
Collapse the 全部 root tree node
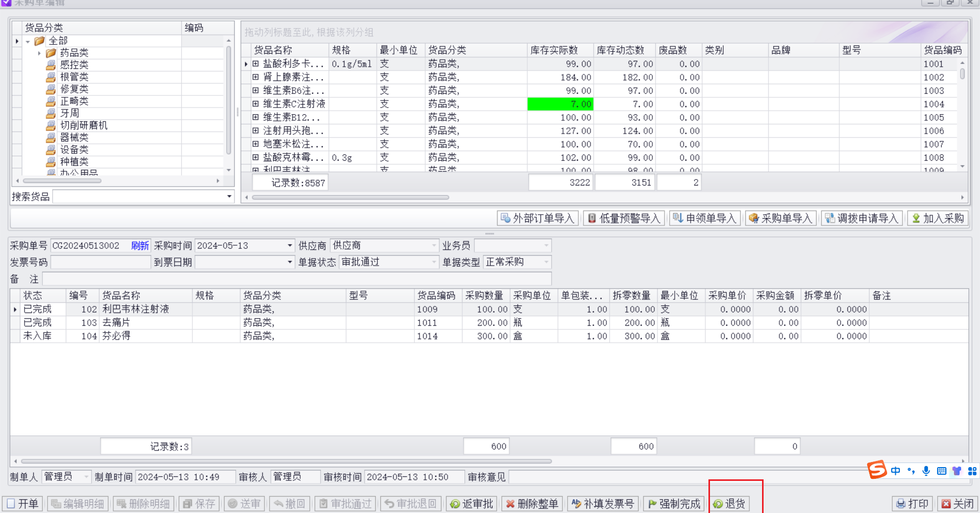tap(28, 41)
